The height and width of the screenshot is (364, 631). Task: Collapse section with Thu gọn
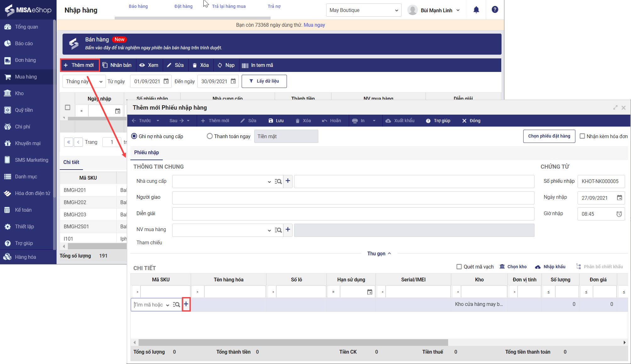click(379, 253)
